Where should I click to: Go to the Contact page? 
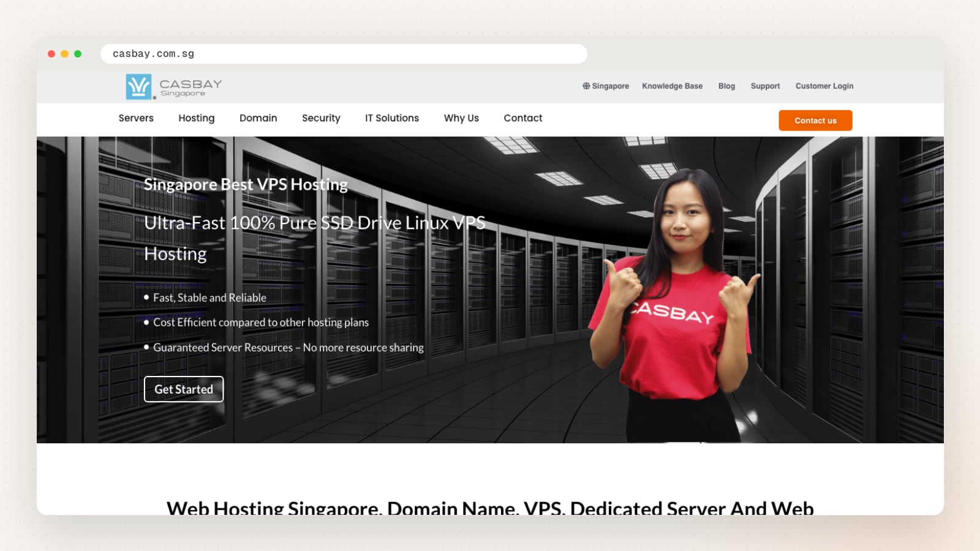(523, 118)
